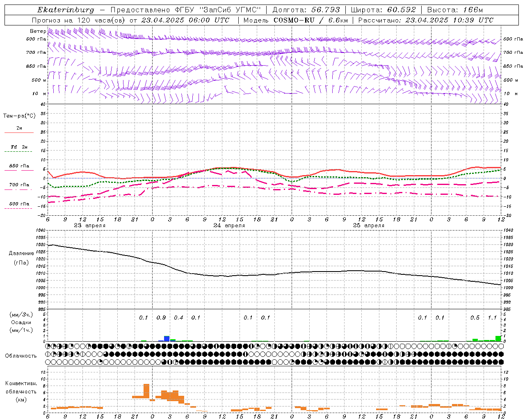525x420 pixels.
Task: Click the Тем-ра(°C) axis label
Action: (x=19, y=116)
